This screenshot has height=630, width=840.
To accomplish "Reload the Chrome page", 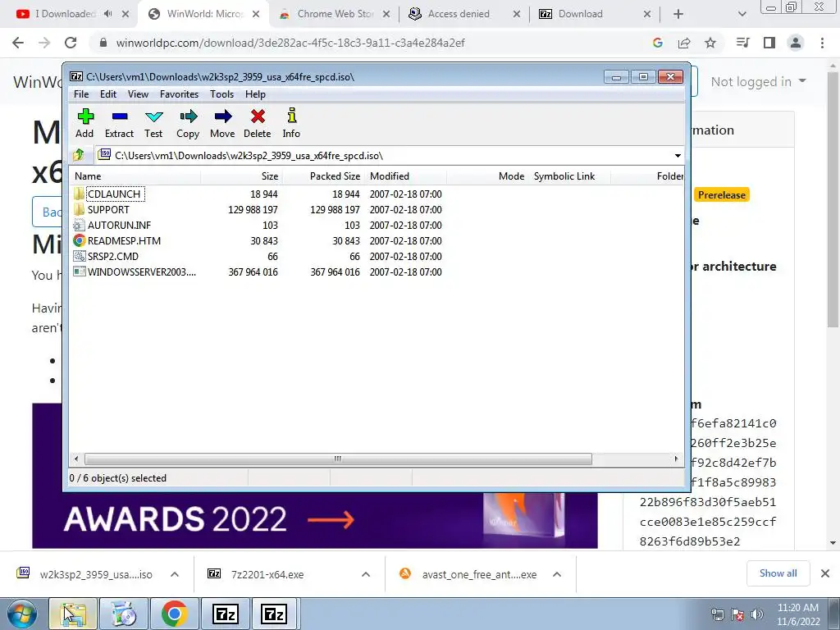I will [x=71, y=43].
